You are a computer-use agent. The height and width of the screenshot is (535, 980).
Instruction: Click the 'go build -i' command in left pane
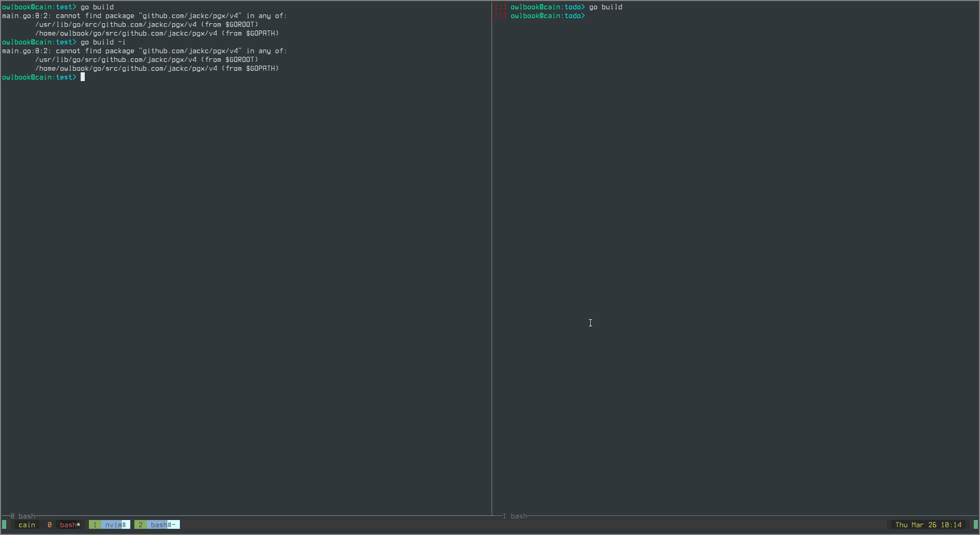103,42
